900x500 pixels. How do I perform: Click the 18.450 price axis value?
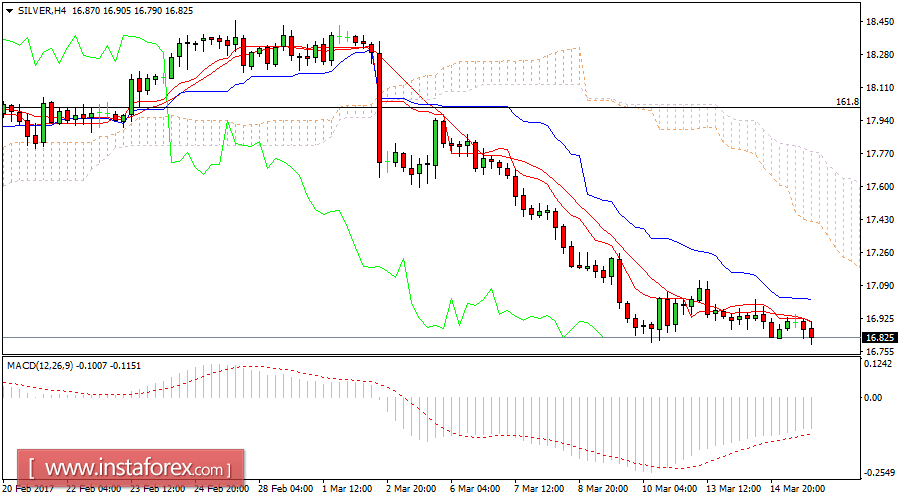tap(879, 22)
